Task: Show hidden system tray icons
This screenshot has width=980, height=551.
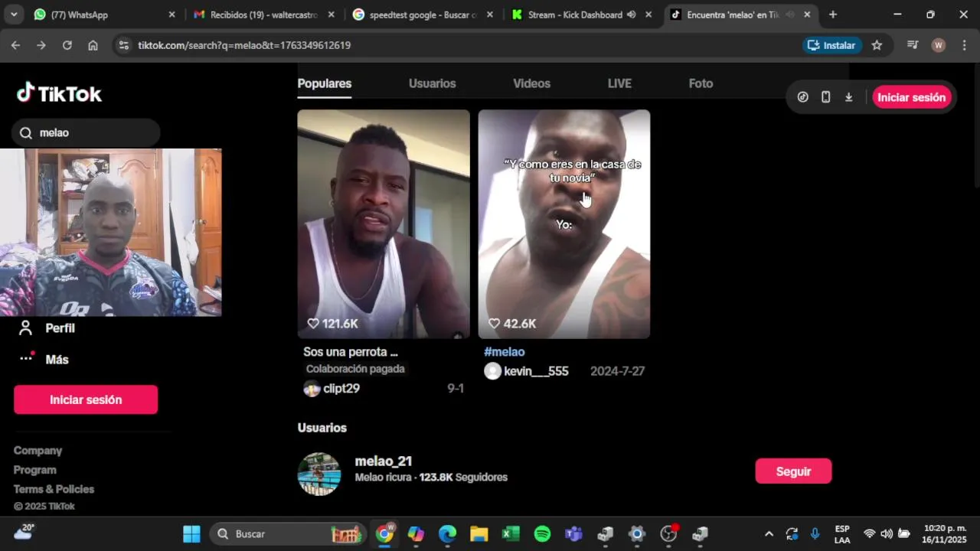Action: click(x=769, y=533)
